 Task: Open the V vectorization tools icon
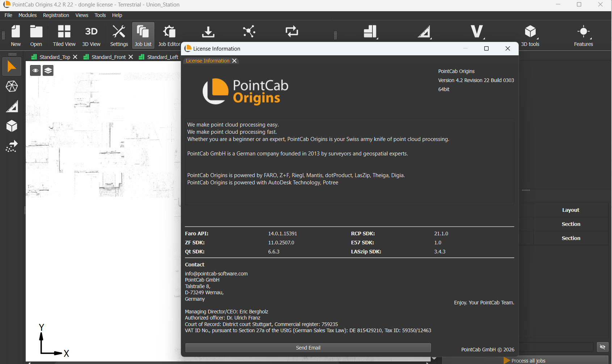point(477,32)
